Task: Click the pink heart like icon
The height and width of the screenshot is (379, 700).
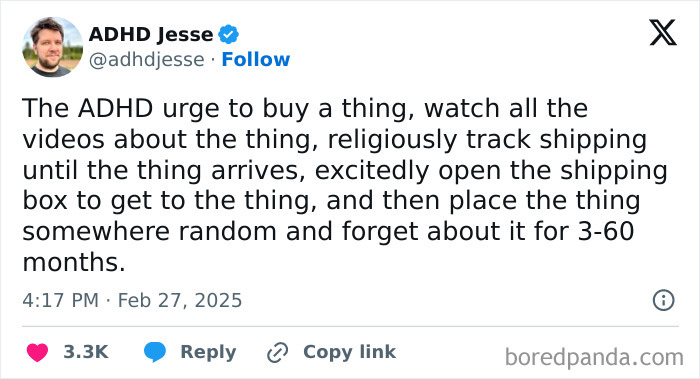Action: tap(38, 352)
